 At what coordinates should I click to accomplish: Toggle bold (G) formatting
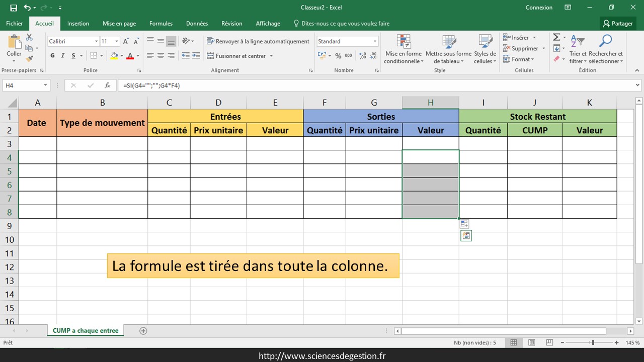coord(53,56)
